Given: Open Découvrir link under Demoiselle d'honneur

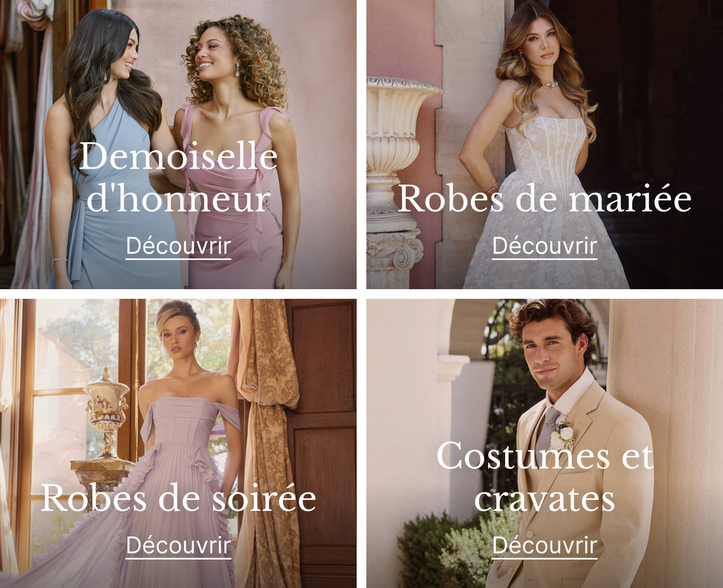Looking at the screenshot, I should click(178, 246).
